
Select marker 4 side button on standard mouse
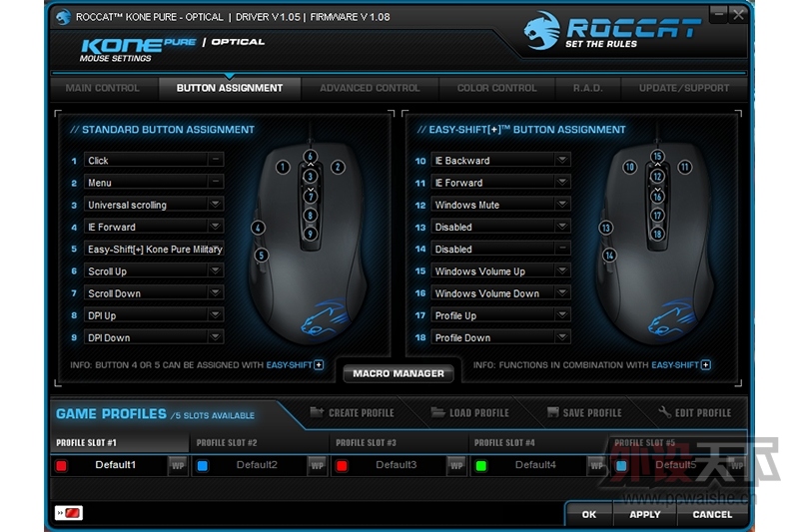pyautogui.click(x=258, y=228)
